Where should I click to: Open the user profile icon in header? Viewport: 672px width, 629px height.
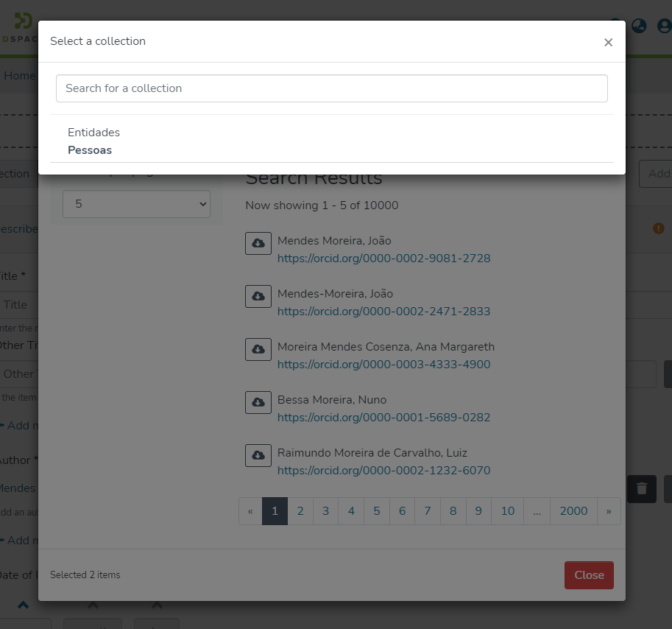coord(665,26)
